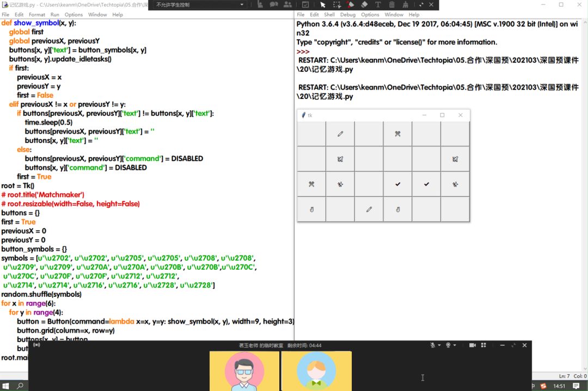Image resolution: width=588 pixels, height=391 pixels.
Task: Collapse the classroom annotation toolbar with arrows icon
Action: coord(421,4)
